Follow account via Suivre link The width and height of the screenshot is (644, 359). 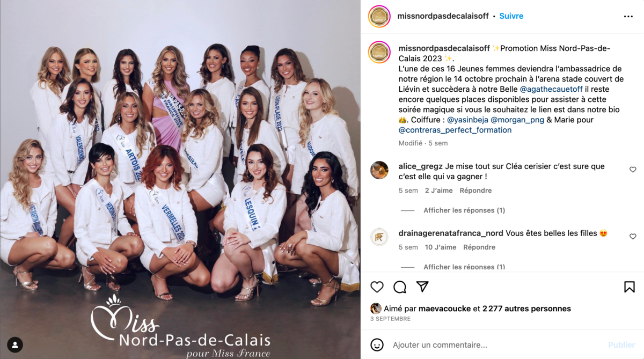pyautogui.click(x=511, y=16)
